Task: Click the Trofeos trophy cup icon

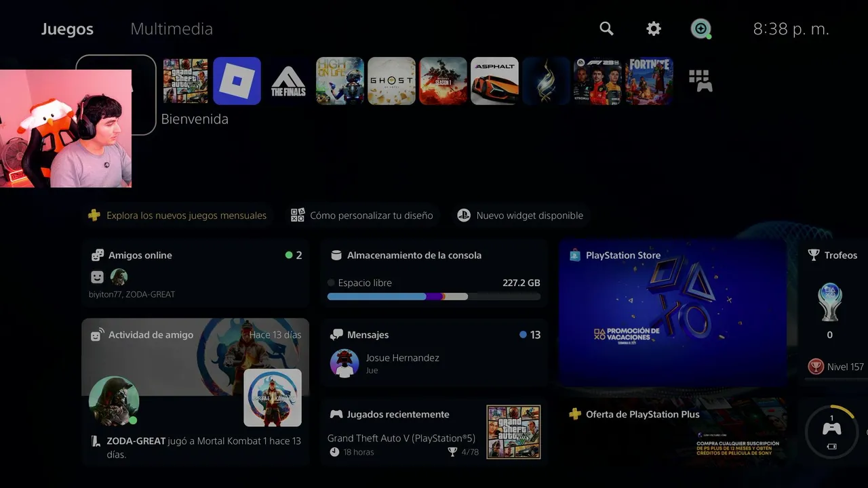Action: [x=814, y=256]
